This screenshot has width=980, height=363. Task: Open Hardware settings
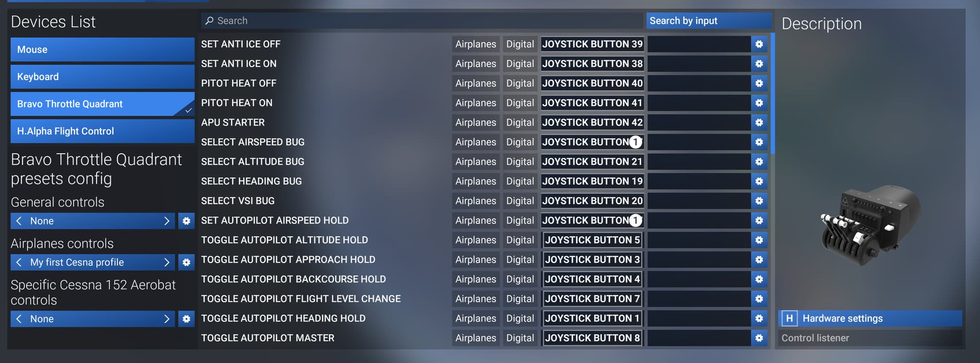[x=870, y=319]
